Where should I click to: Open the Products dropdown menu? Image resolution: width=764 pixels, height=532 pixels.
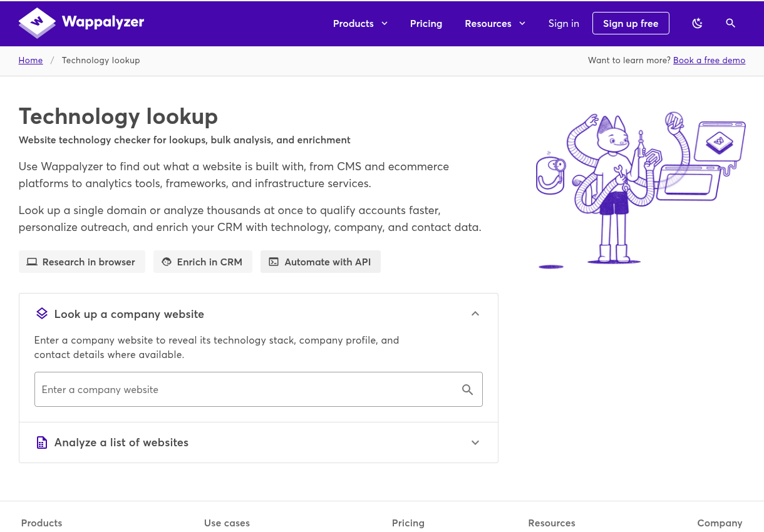pyautogui.click(x=360, y=23)
